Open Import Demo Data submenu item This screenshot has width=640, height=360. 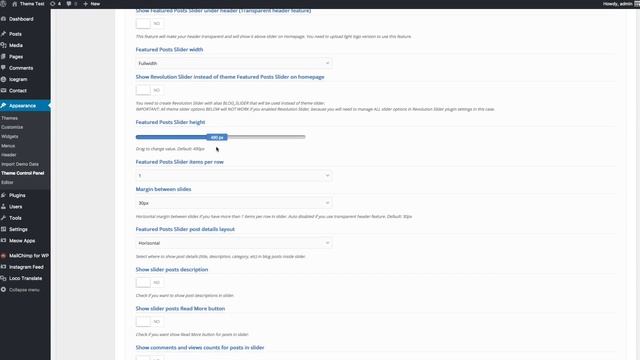pyautogui.click(x=20, y=164)
